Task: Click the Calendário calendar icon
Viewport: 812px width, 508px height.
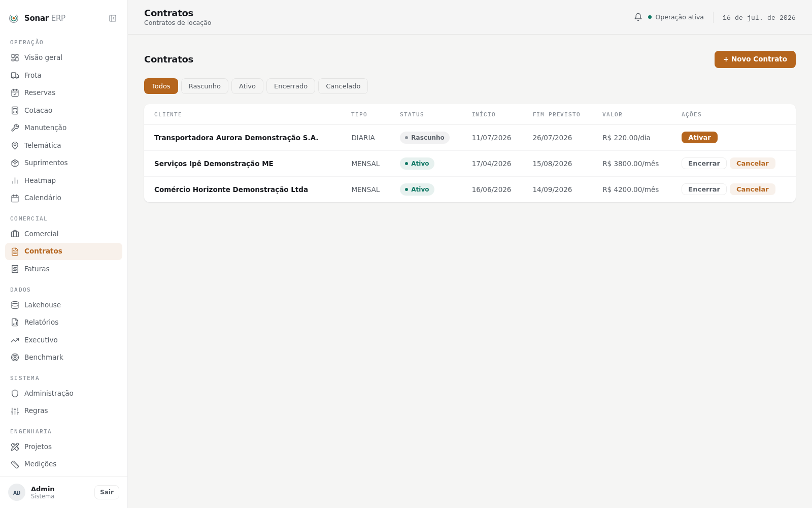Action: [x=15, y=198]
